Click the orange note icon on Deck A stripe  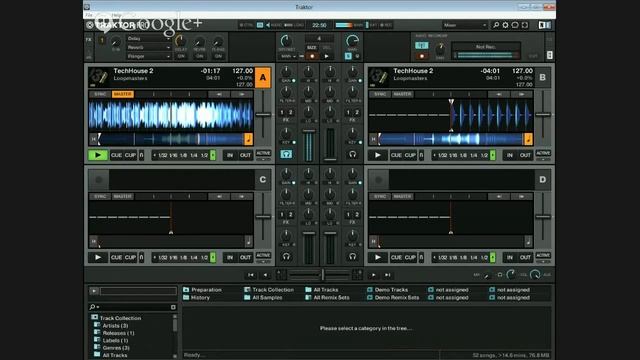coord(248,139)
